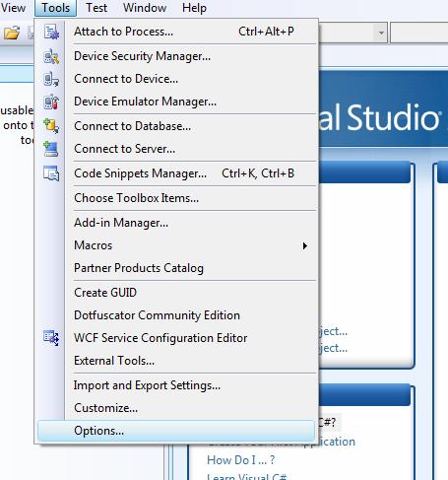Click the Device Security Manager icon

[x=51, y=56]
